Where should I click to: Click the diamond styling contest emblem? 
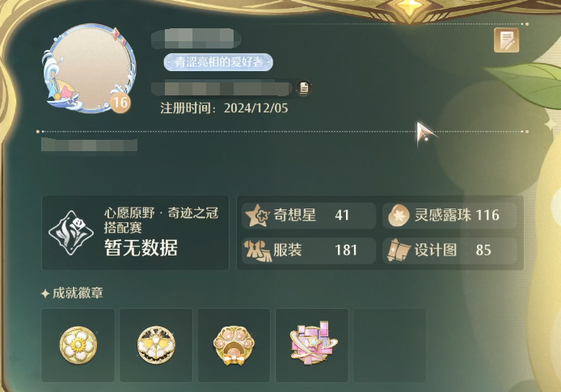pyautogui.click(x=71, y=233)
